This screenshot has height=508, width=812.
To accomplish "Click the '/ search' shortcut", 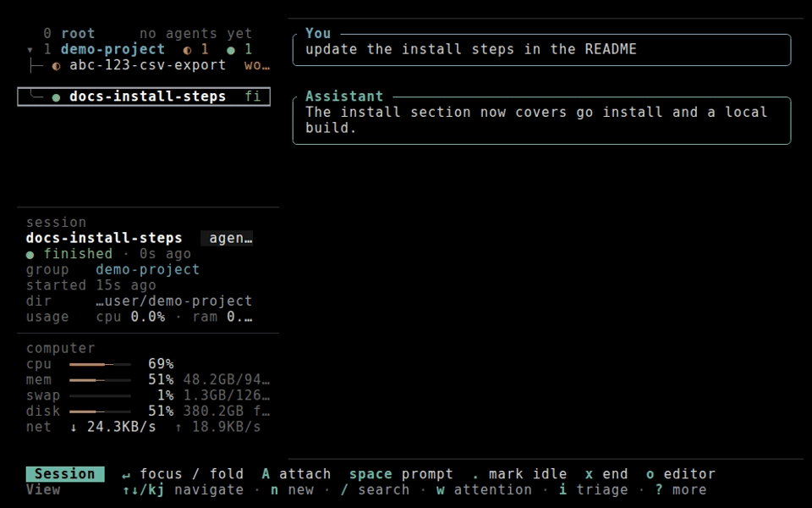I will [375, 490].
